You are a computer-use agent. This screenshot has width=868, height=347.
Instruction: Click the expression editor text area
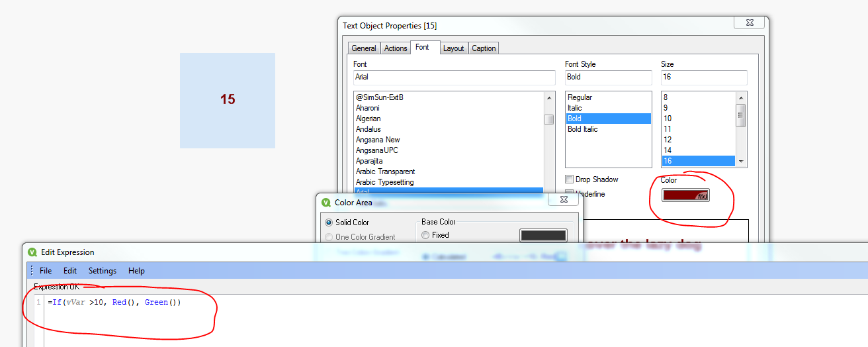(x=456, y=321)
